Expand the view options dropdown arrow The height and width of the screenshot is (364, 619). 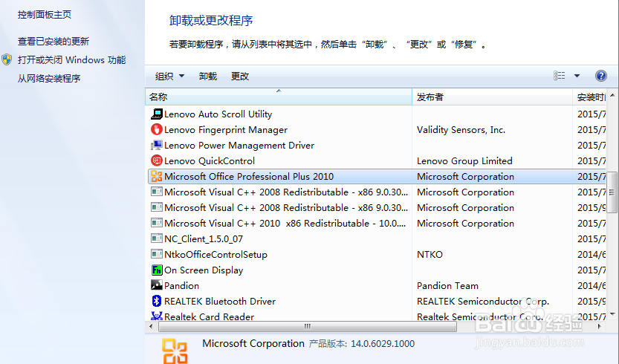coord(577,76)
